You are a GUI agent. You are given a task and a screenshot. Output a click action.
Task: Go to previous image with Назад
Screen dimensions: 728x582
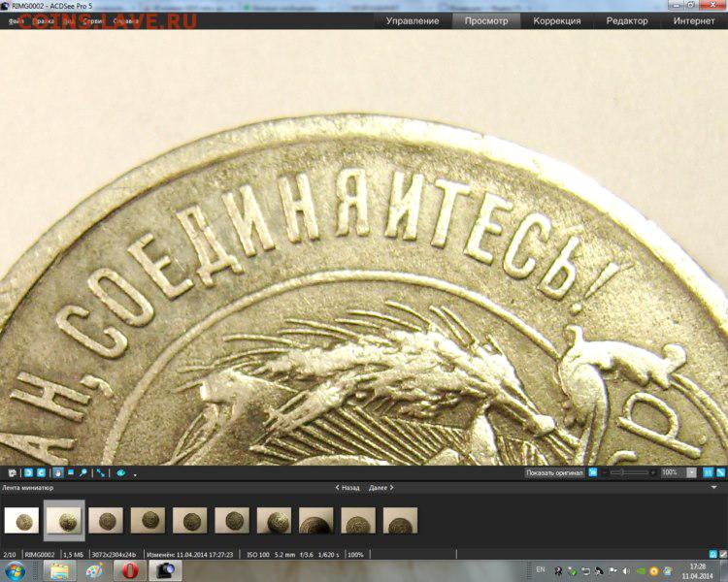pyautogui.click(x=347, y=488)
